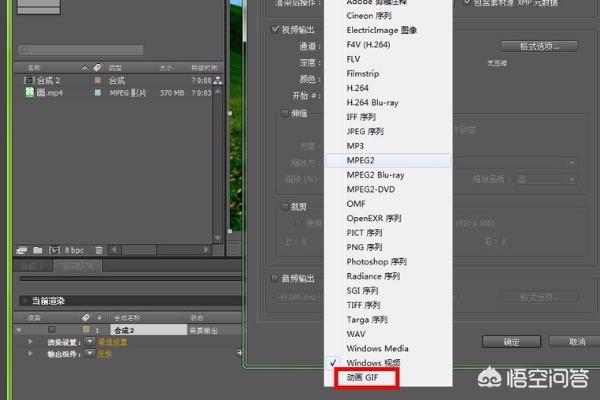The height and width of the screenshot is (400, 600).
Task: Open the 输出组件 template dropdown arrow
Action: click(x=90, y=353)
